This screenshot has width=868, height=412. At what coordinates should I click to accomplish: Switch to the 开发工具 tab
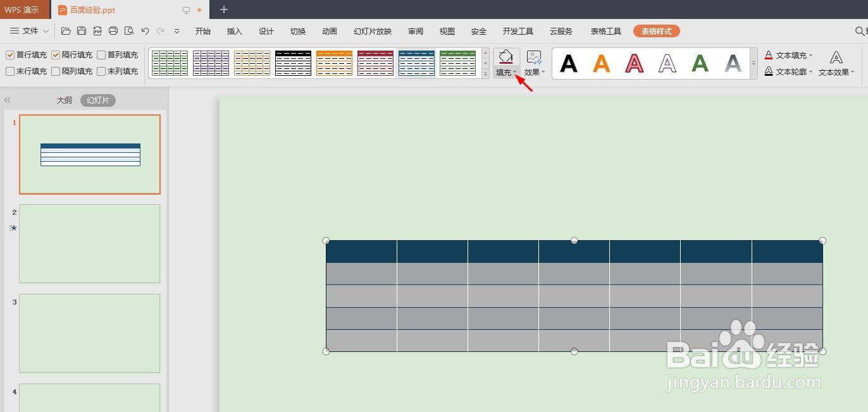pyautogui.click(x=518, y=32)
